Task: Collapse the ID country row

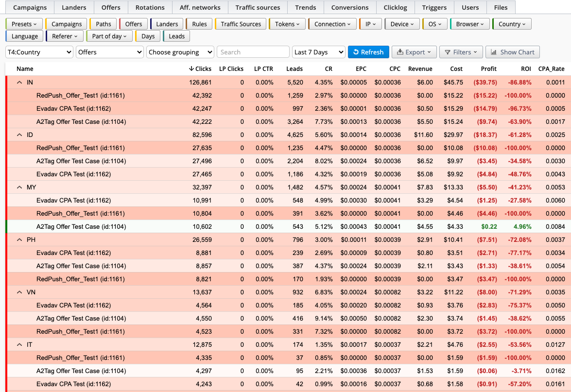Action: pos(19,135)
